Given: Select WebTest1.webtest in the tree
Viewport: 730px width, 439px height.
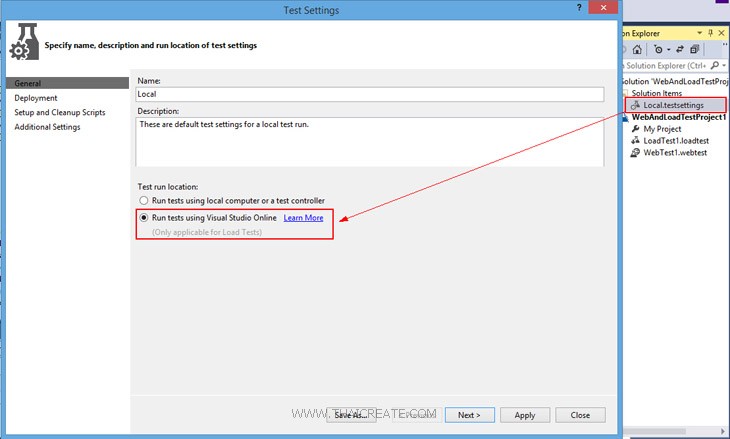Looking at the screenshot, I should pyautogui.click(x=675, y=153).
